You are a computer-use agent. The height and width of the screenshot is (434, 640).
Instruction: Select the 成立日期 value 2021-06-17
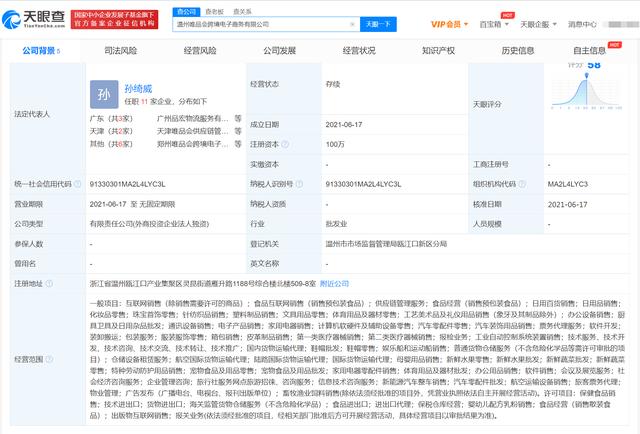pos(344,125)
